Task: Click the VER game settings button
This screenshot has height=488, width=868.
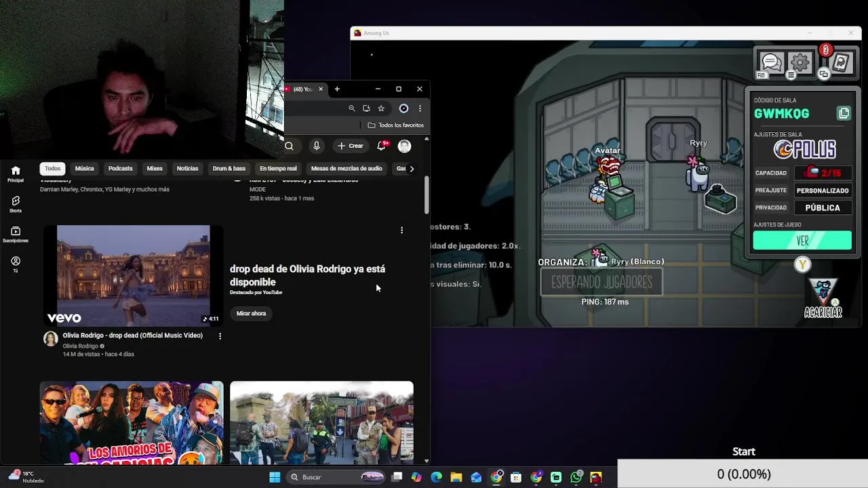Action: 802,241
